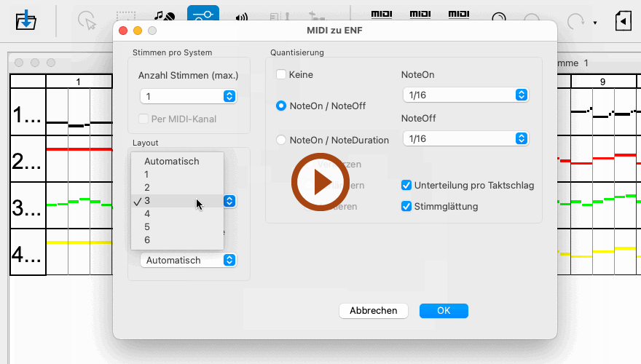The width and height of the screenshot is (641, 364).
Task: Uncheck Unterteilung pro Taktschlag
Action: (407, 186)
